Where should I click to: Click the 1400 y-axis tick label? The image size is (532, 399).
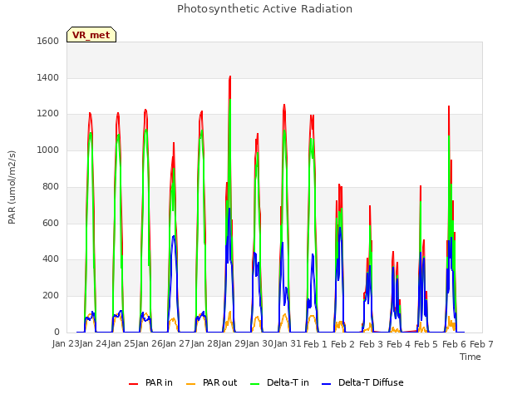(x=48, y=77)
